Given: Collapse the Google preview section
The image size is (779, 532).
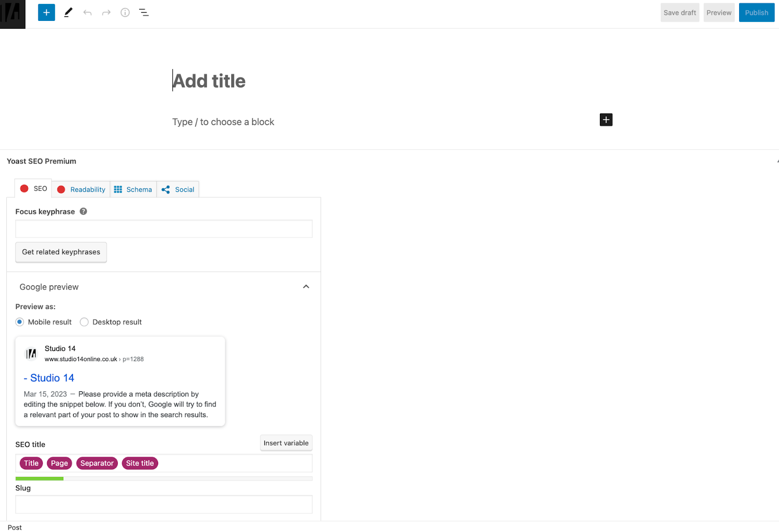Looking at the screenshot, I should (x=306, y=287).
